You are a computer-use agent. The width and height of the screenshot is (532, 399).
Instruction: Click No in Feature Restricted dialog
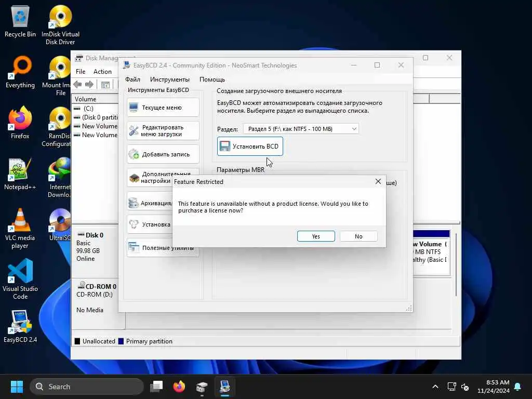[x=358, y=236]
